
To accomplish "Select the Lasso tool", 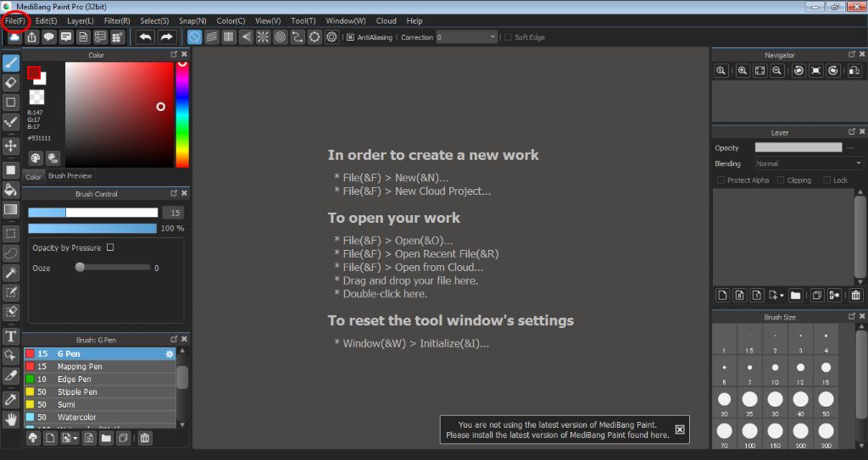I will (10, 253).
